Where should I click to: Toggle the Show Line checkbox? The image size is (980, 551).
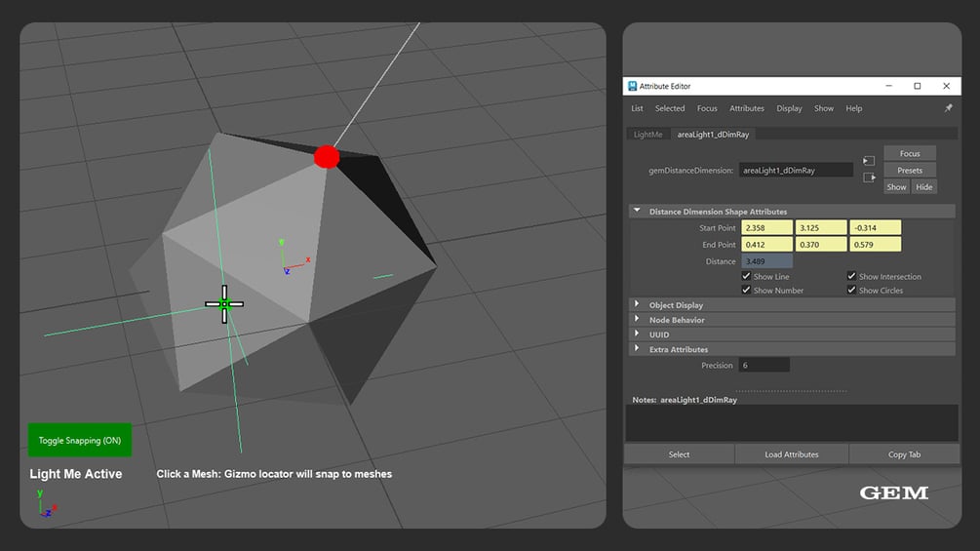746,276
